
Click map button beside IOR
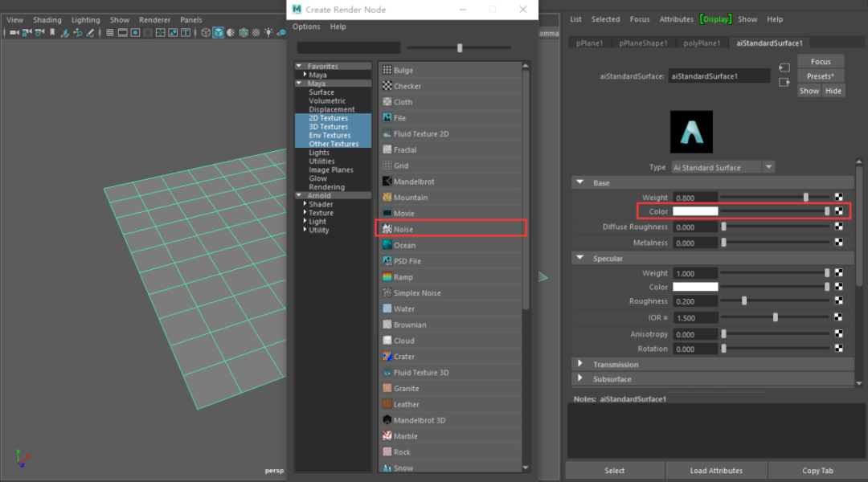click(x=838, y=317)
